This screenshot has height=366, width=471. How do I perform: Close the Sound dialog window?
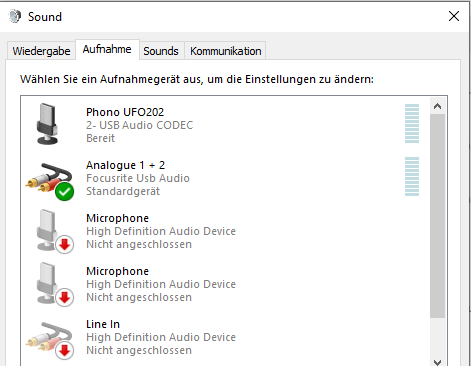point(454,16)
